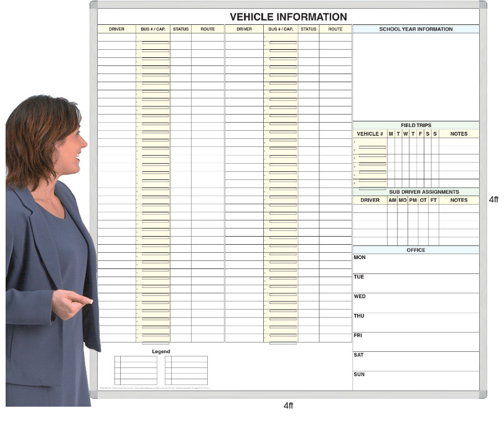Image resolution: width=504 pixels, height=421 pixels.
Task: Click the VEHICLE INFORMATION board title
Action: pyautogui.click(x=288, y=17)
